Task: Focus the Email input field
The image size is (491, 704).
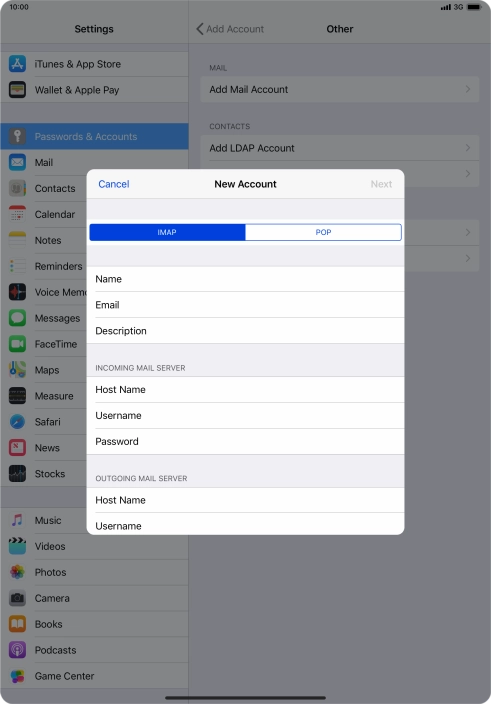Action: [x=246, y=305]
